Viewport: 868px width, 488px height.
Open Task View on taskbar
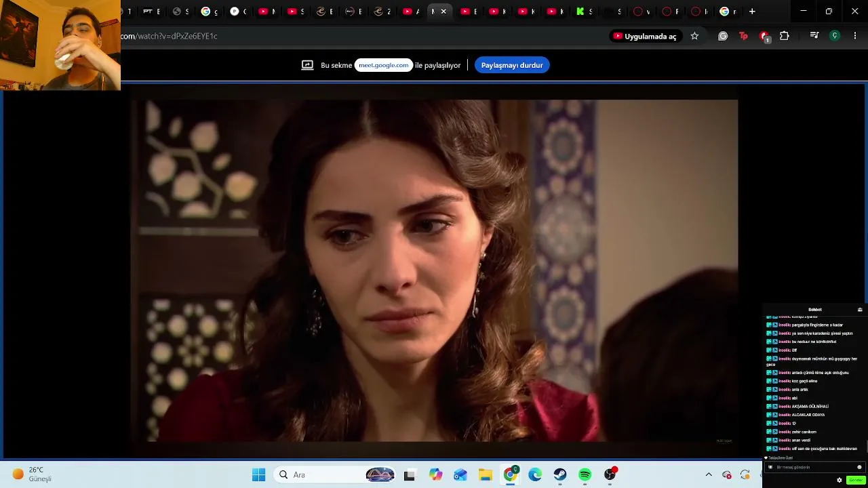(x=410, y=475)
